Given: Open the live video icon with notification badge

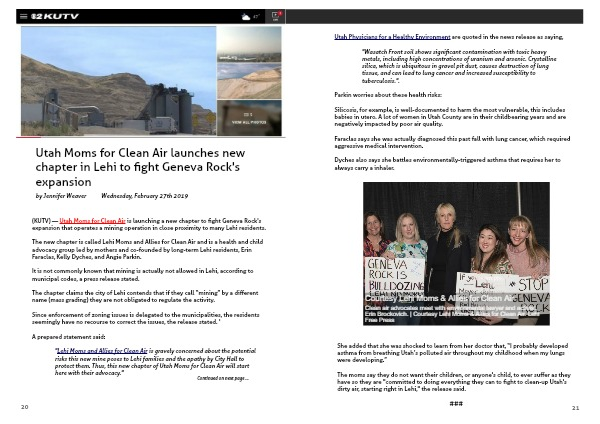Looking at the screenshot, I should [x=276, y=16].
